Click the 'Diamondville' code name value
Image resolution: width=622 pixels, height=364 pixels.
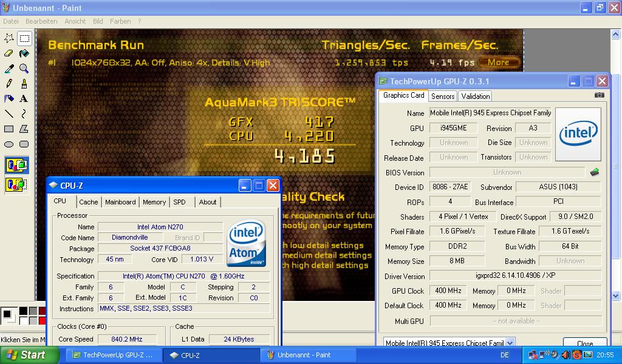(x=130, y=238)
